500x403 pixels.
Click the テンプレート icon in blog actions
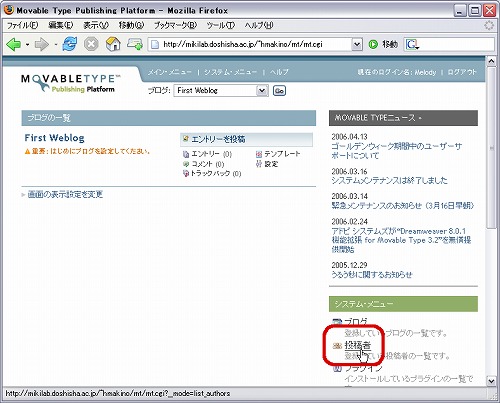pyautogui.click(x=259, y=154)
